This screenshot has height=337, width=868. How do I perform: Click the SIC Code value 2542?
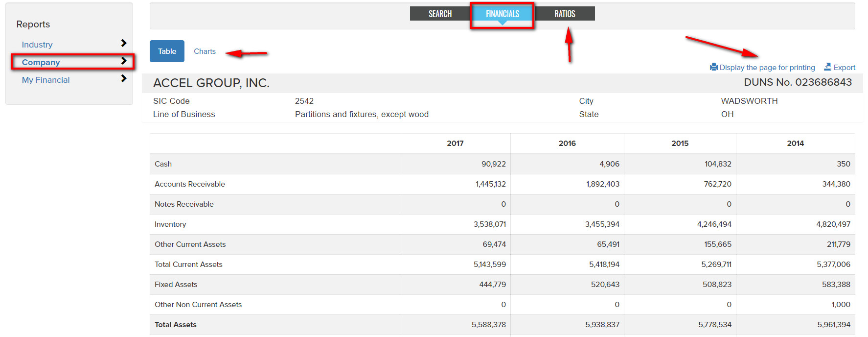click(304, 101)
